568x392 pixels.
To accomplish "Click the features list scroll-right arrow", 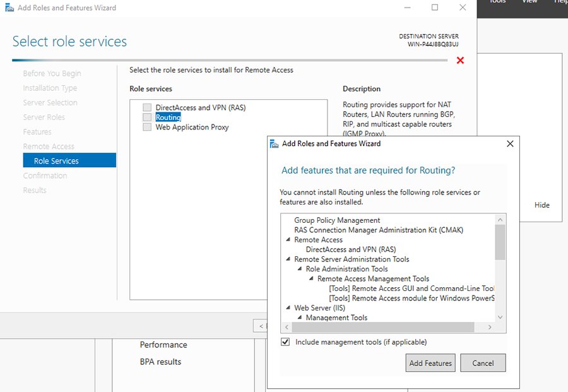I will click(490, 327).
